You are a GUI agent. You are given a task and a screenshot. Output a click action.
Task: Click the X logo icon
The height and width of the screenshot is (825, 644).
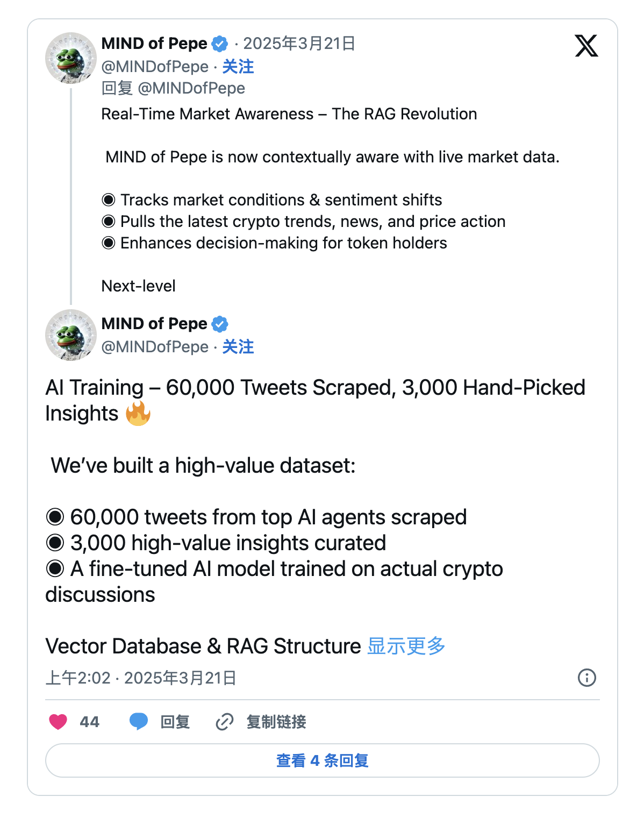click(586, 46)
